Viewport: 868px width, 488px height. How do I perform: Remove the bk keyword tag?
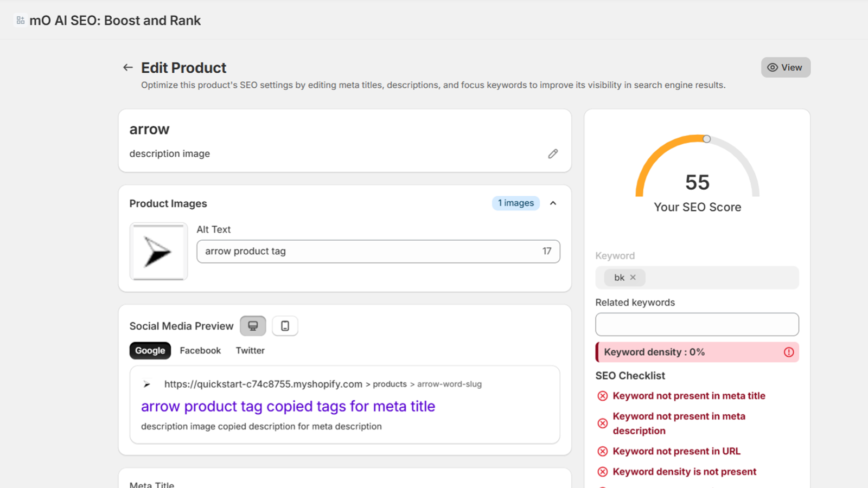tap(633, 278)
